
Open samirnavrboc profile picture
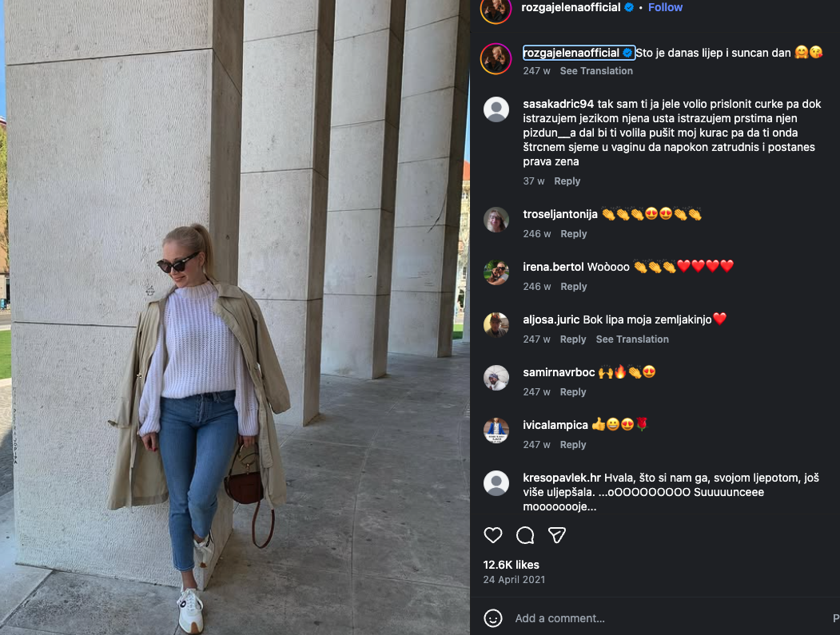(x=496, y=378)
